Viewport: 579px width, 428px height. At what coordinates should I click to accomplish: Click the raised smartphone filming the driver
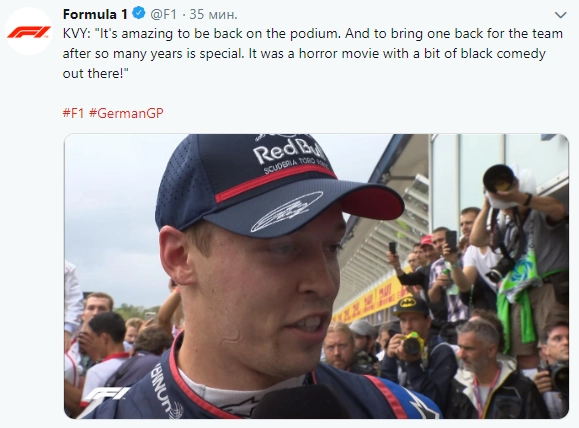(x=451, y=241)
